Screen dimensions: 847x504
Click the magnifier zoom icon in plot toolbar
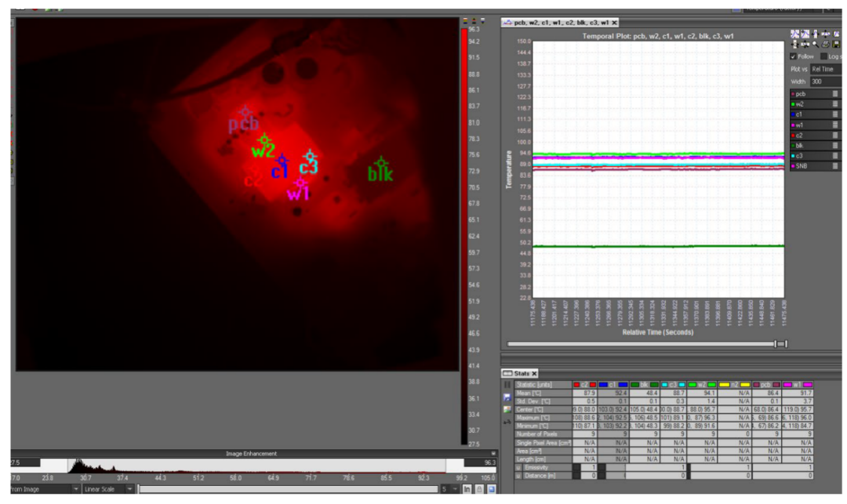point(816,44)
